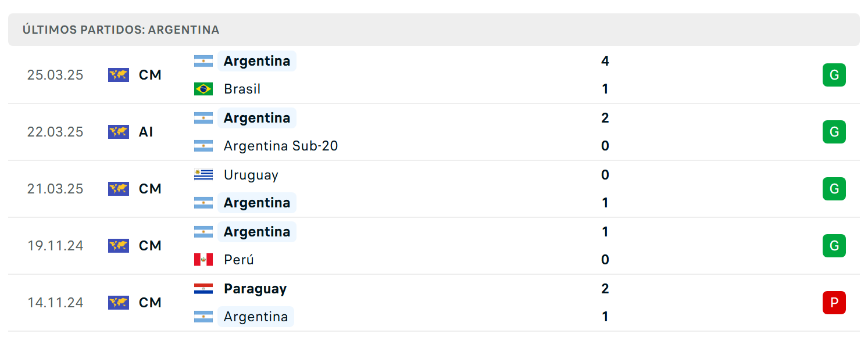
Task: Click the Paraguay flag icon
Action: pyautogui.click(x=203, y=289)
